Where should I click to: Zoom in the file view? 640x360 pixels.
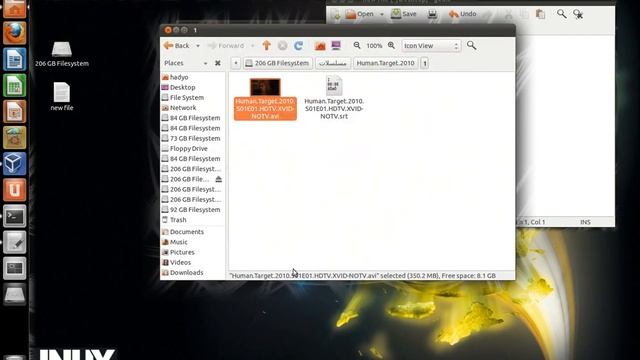click(x=391, y=45)
